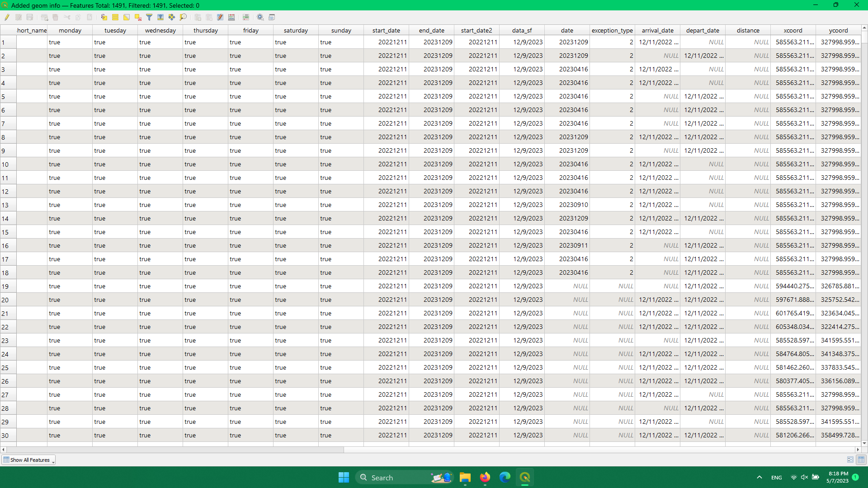Click the date cell 20230910 in row 13
This screenshot has width=868, height=488.
coord(567,205)
